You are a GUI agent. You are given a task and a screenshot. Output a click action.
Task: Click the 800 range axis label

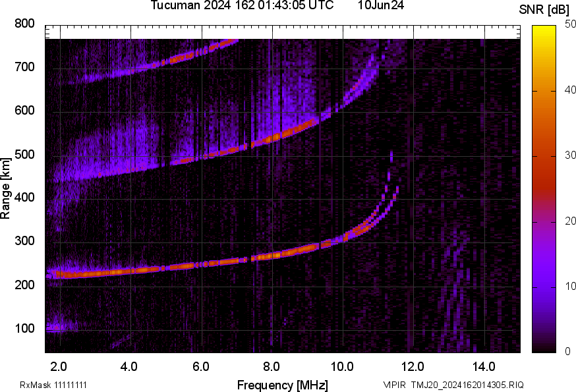[24, 24]
